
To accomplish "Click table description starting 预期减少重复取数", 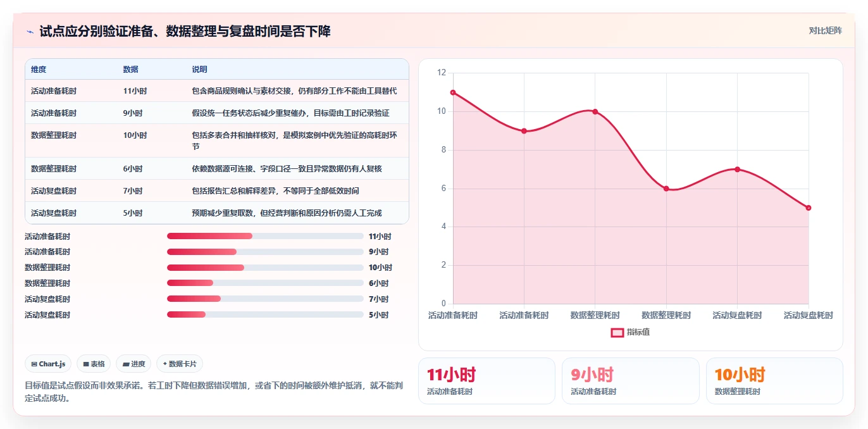I will 287,213.
